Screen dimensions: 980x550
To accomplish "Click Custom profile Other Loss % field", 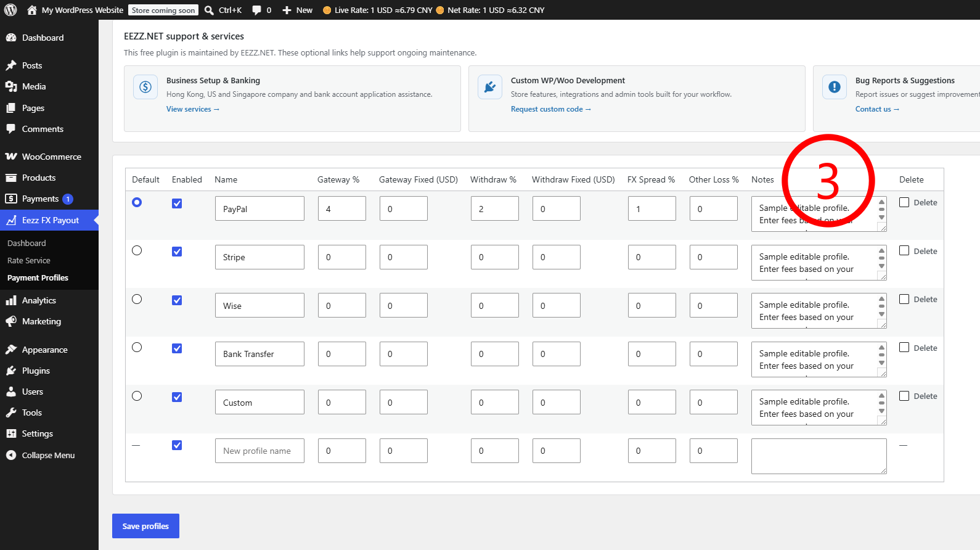I will (x=714, y=402).
